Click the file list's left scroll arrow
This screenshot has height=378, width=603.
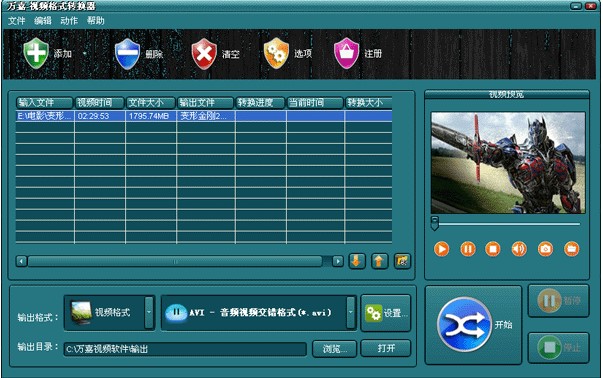[22, 261]
